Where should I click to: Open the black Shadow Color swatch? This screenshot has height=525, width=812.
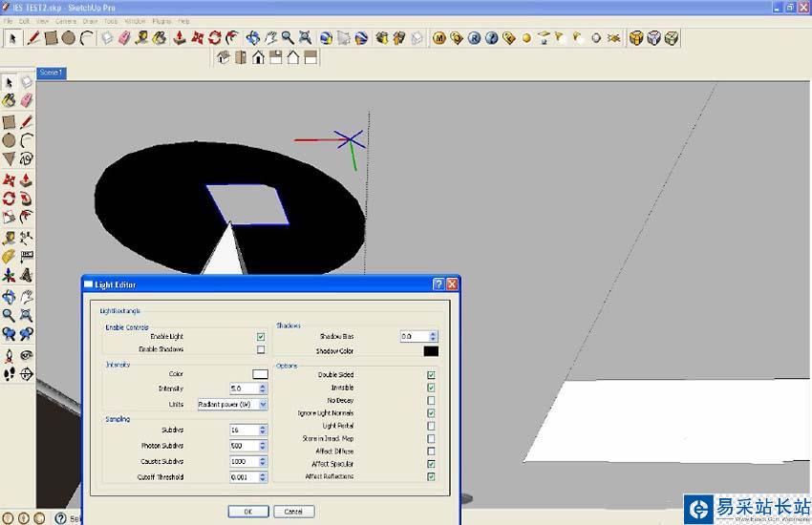pos(431,351)
